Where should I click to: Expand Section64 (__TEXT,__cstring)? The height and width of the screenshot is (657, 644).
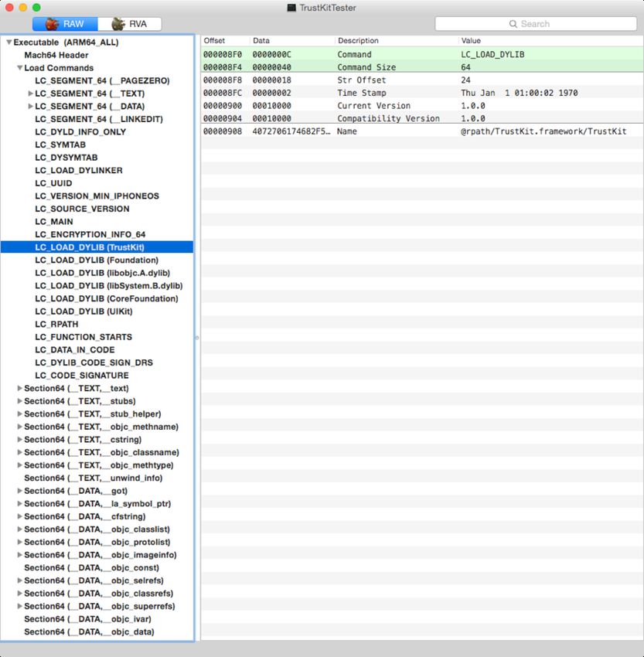tap(19, 440)
